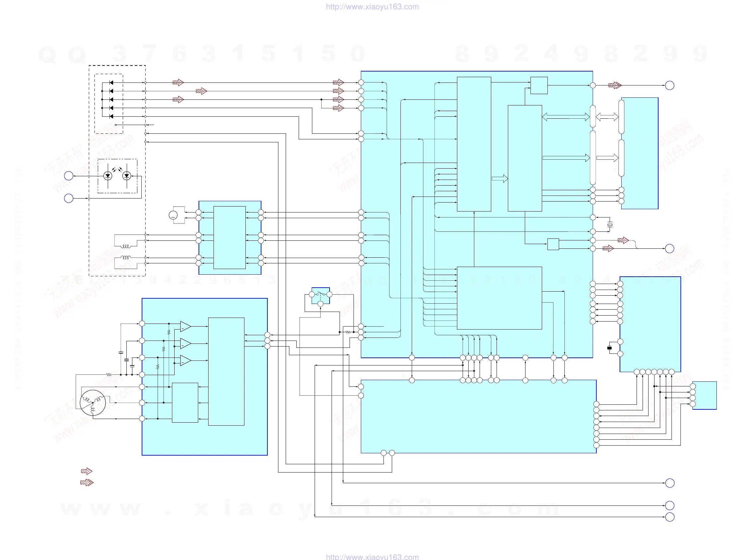Open the xiaoyu163.com link at the top

pyautogui.click(x=372, y=7)
